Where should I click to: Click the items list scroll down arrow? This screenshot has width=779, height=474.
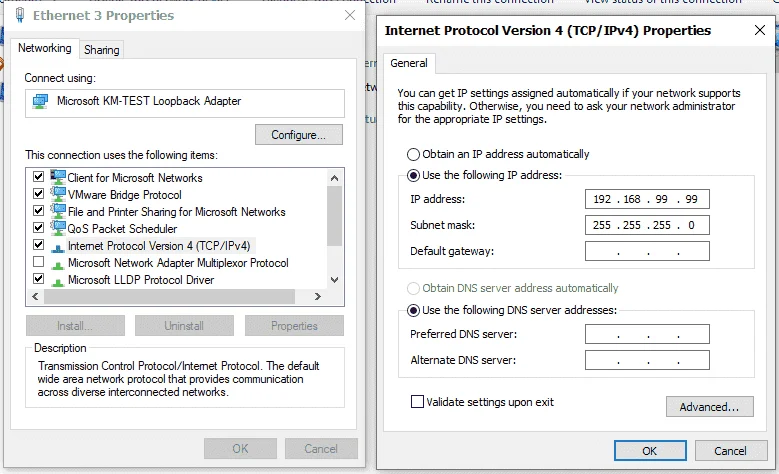pos(334,280)
